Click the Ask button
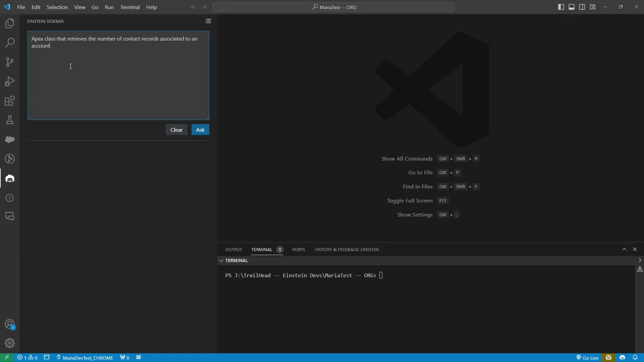 [200, 130]
